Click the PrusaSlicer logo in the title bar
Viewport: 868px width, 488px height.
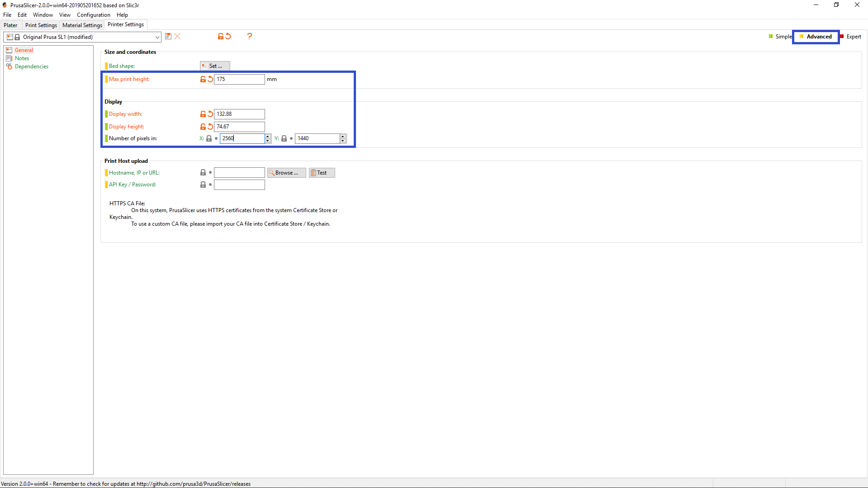(x=5, y=5)
